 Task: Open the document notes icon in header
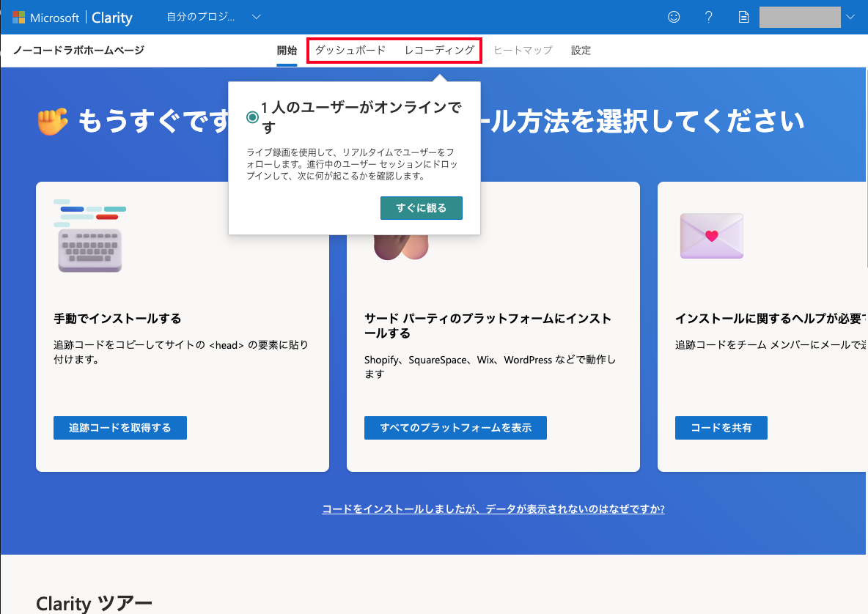[x=743, y=17]
